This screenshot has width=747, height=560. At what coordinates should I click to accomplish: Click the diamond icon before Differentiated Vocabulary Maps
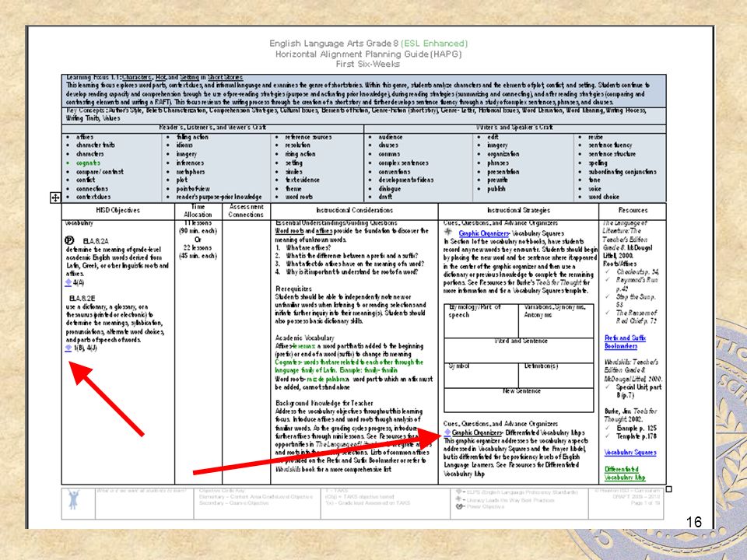(447, 432)
